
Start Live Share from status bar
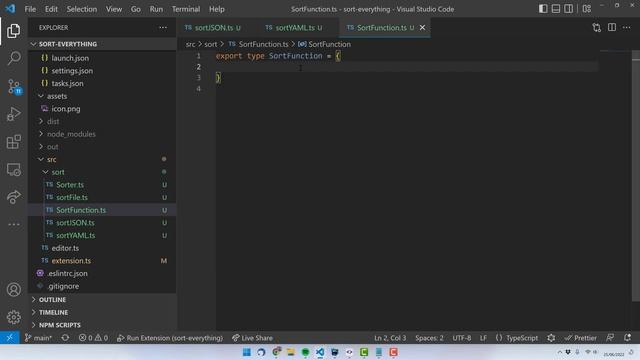[252, 338]
